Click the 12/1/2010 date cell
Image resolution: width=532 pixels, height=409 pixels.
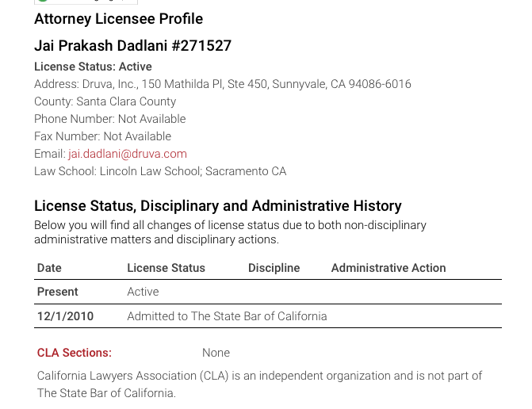click(x=65, y=316)
